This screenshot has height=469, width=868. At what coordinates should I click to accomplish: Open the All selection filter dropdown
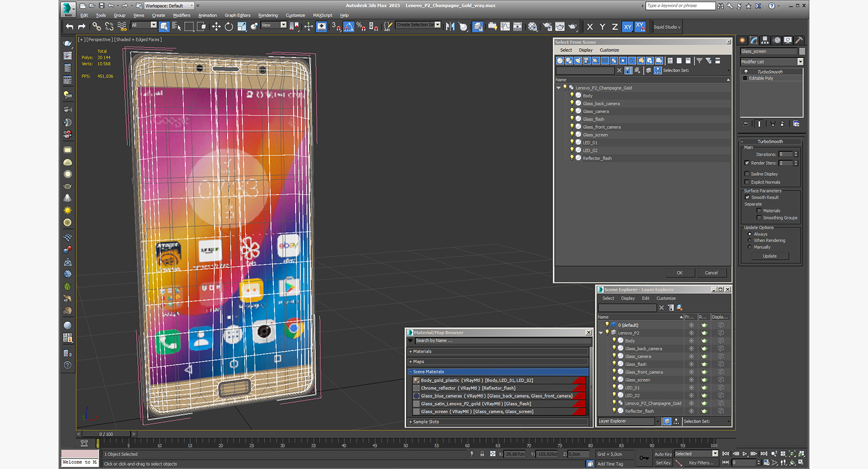144,25
